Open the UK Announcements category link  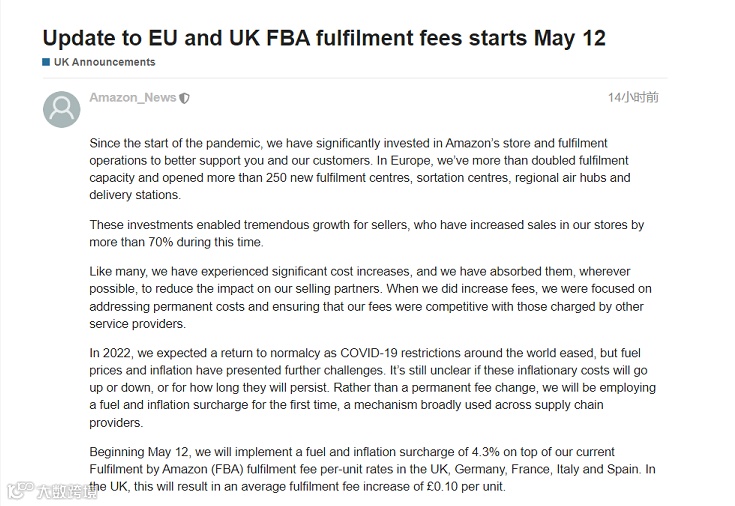pyautogui.click(x=105, y=62)
